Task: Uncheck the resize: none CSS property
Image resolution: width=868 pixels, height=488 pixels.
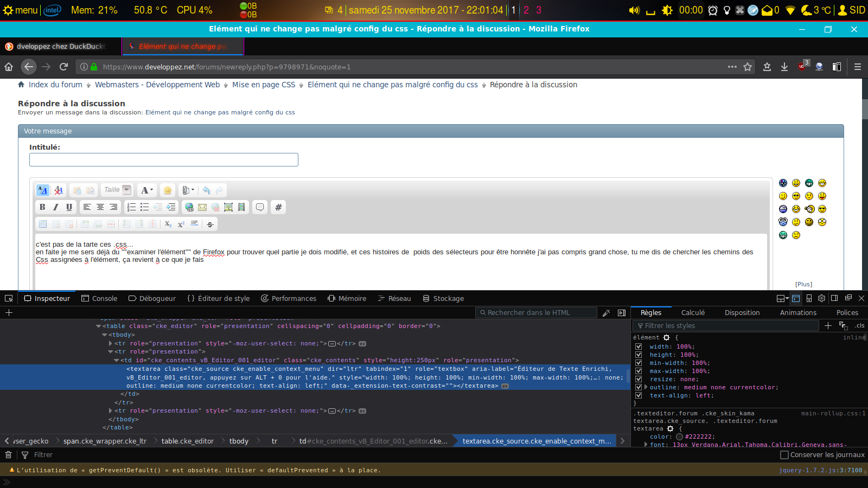Action: click(x=639, y=379)
